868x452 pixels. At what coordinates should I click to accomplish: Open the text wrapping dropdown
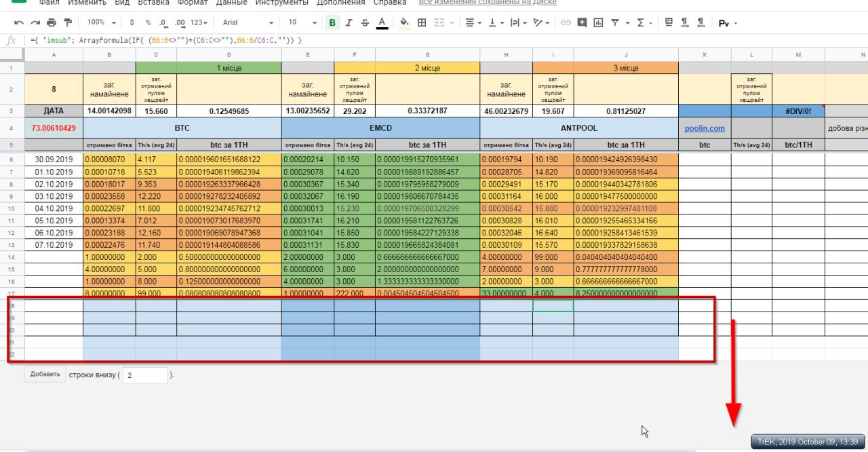(x=518, y=22)
